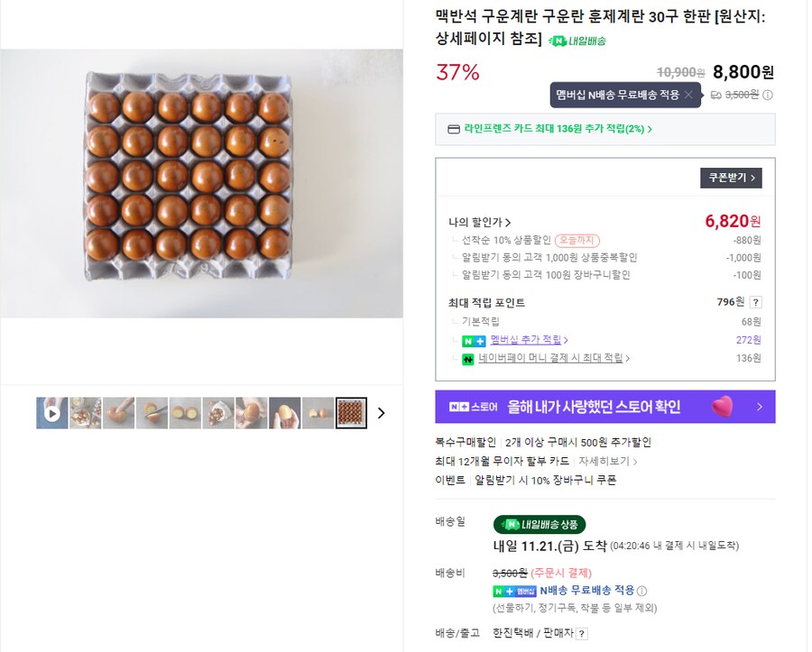This screenshot has width=812, height=652.
Task: Click the 쿠폰받기 button
Action: pos(731,178)
